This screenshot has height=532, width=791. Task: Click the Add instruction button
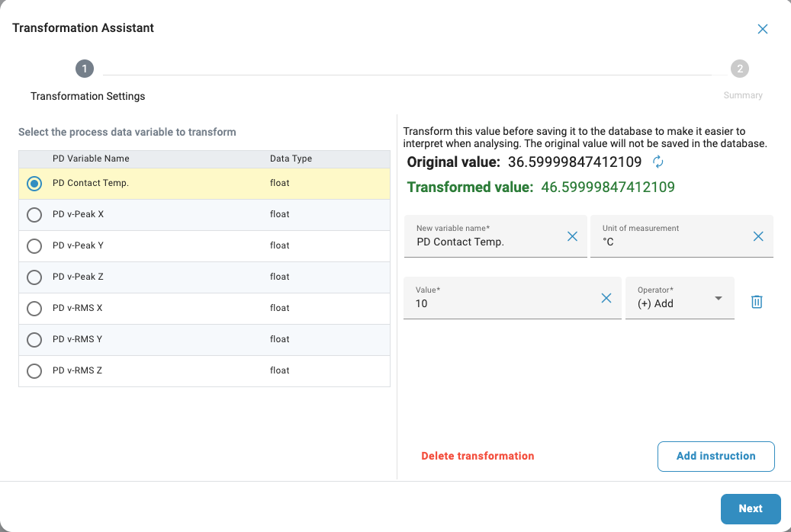715,456
